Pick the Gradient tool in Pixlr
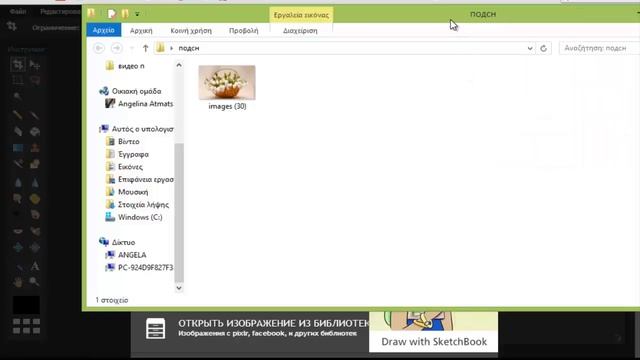 point(18,147)
